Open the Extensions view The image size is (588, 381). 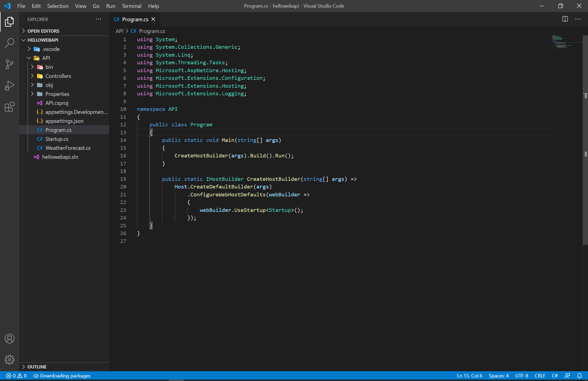10,107
